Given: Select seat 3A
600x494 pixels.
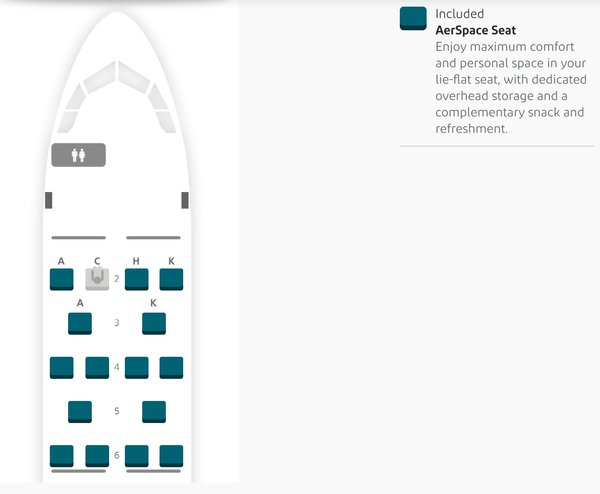Looking at the screenshot, I should point(80,324).
